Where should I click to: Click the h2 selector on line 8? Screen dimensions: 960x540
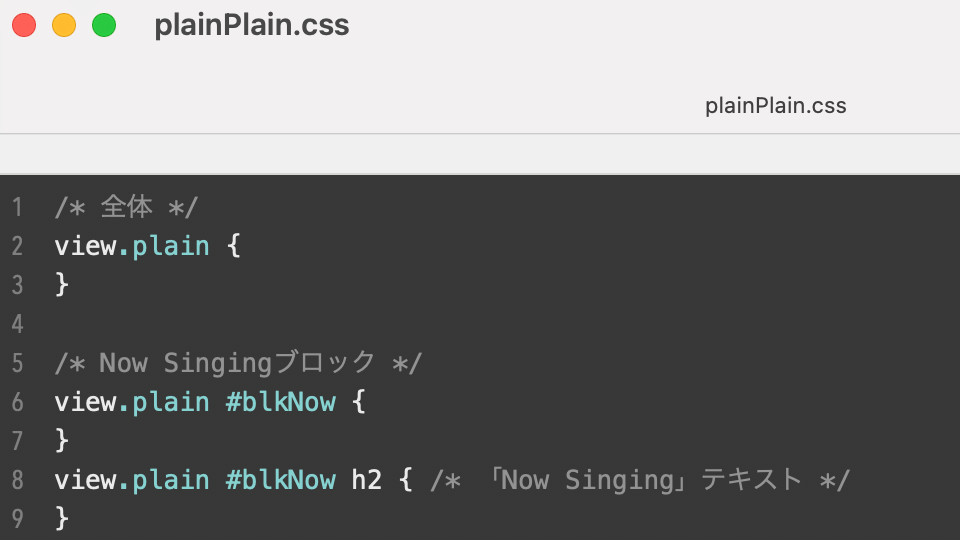366,480
